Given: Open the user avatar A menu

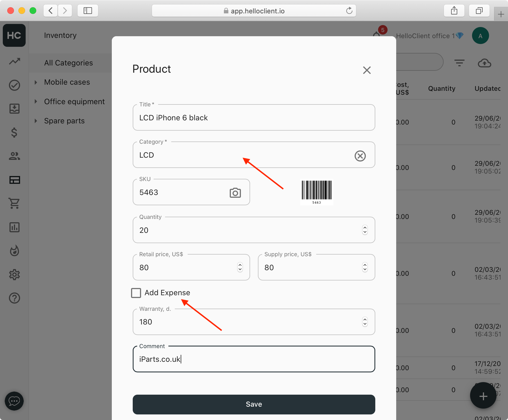Looking at the screenshot, I should [x=480, y=36].
